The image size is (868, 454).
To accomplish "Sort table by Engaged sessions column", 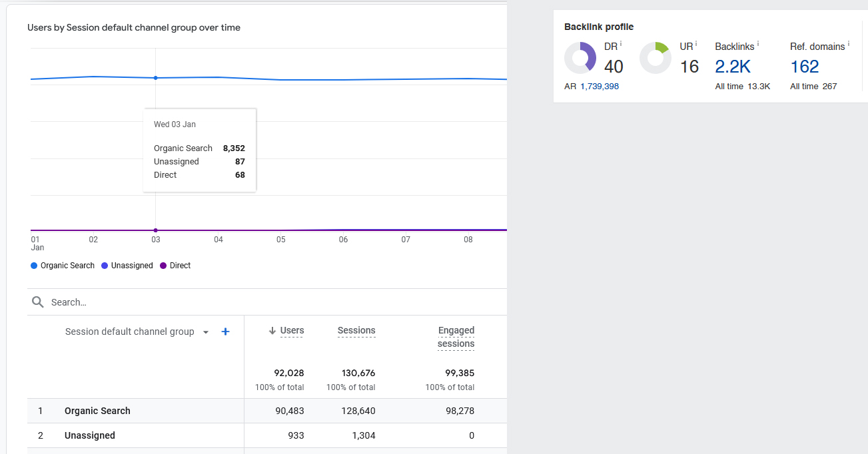I will (x=456, y=337).
